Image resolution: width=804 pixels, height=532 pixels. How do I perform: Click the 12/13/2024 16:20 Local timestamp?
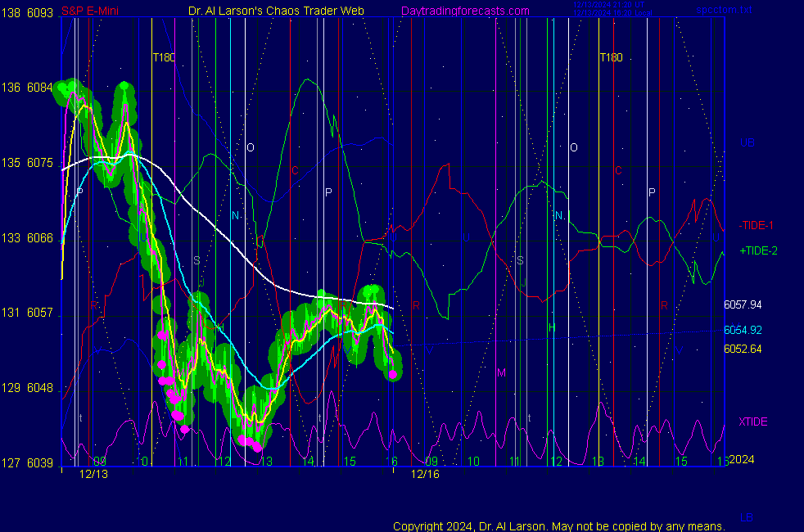[x=612, y=13]
